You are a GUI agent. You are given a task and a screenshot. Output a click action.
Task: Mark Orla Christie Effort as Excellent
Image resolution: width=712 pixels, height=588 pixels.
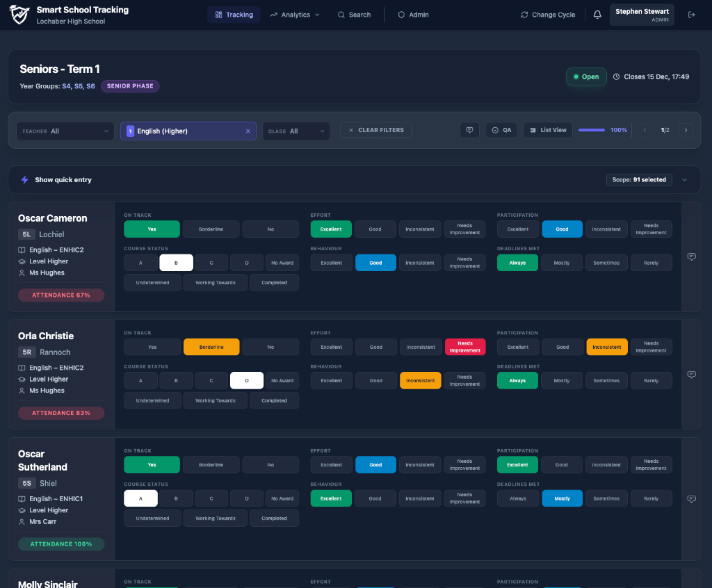pyautogui.click(x=331, y=347)
